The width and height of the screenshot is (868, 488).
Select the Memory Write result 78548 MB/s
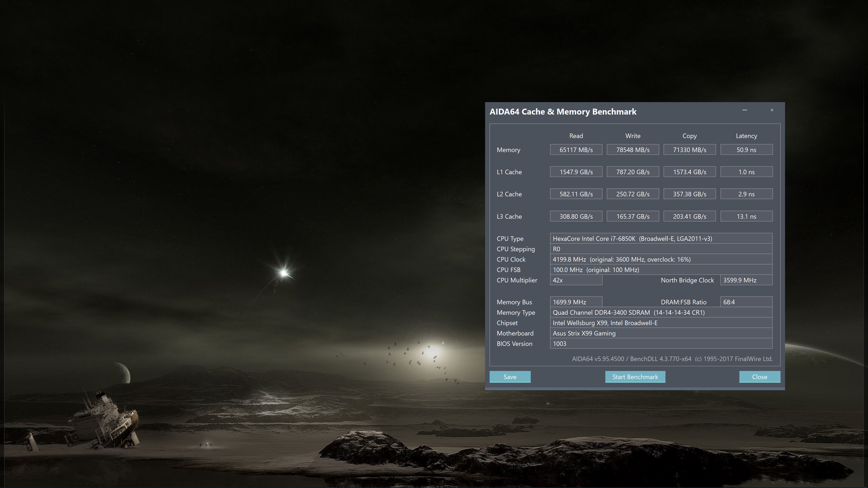click(632, 150)
